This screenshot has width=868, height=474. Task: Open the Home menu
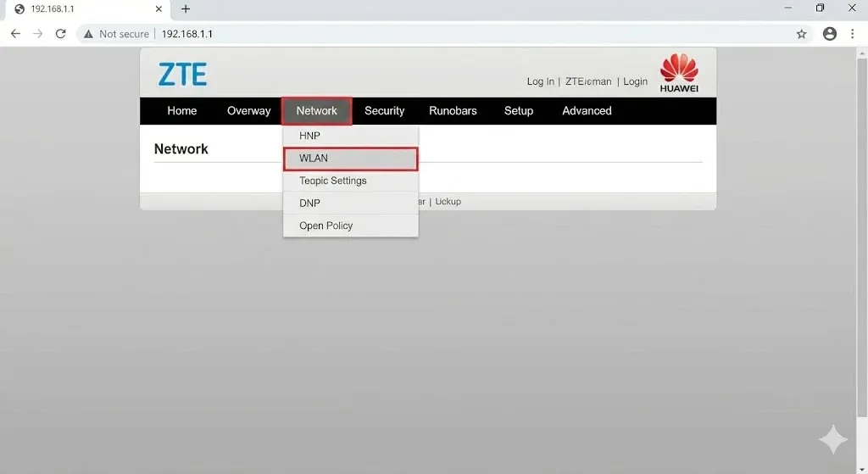[182, 111]
